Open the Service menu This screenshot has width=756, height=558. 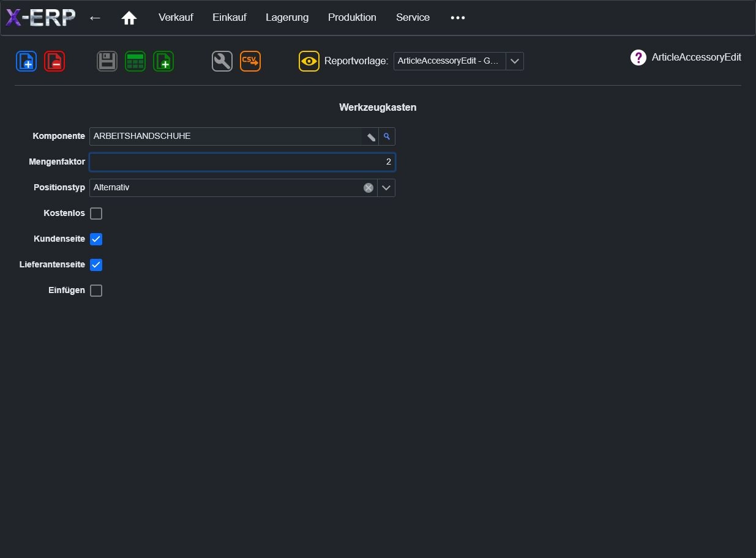(413, 18)
